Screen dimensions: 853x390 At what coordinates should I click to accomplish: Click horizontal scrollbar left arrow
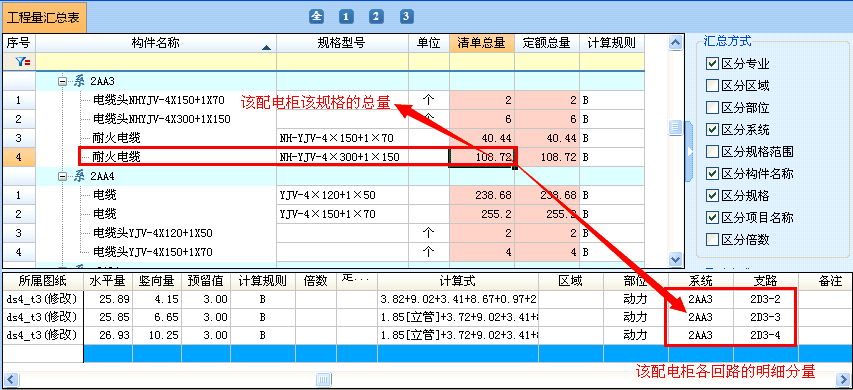(10, 379)
